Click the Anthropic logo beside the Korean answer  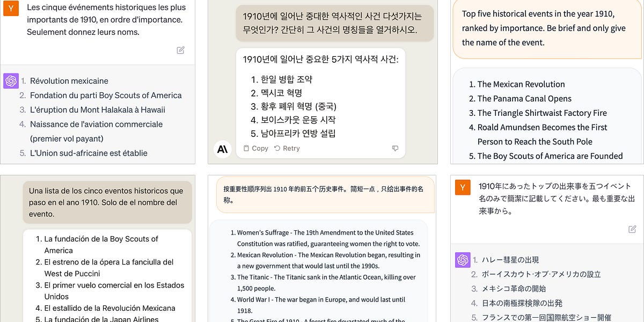click(222, 149)
